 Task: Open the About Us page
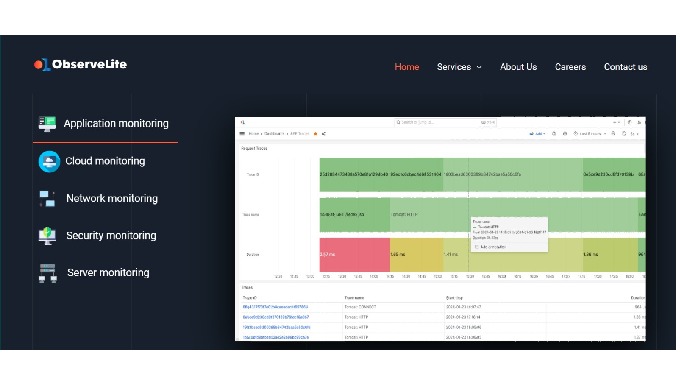(x=518, y=67)
